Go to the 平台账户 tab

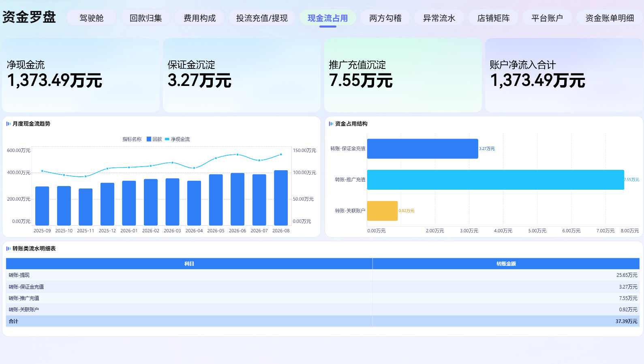547,18
